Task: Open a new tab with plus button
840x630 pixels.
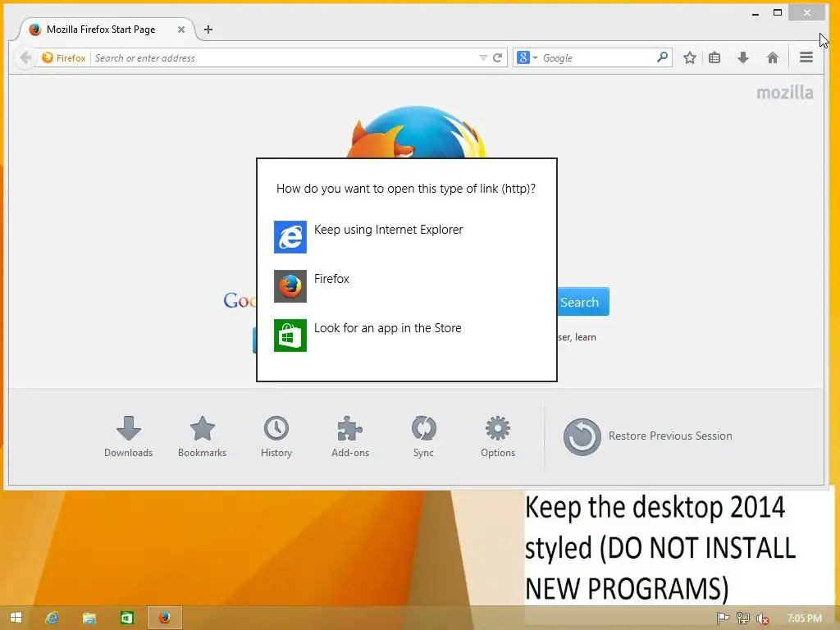Action: tap(208, 30)
